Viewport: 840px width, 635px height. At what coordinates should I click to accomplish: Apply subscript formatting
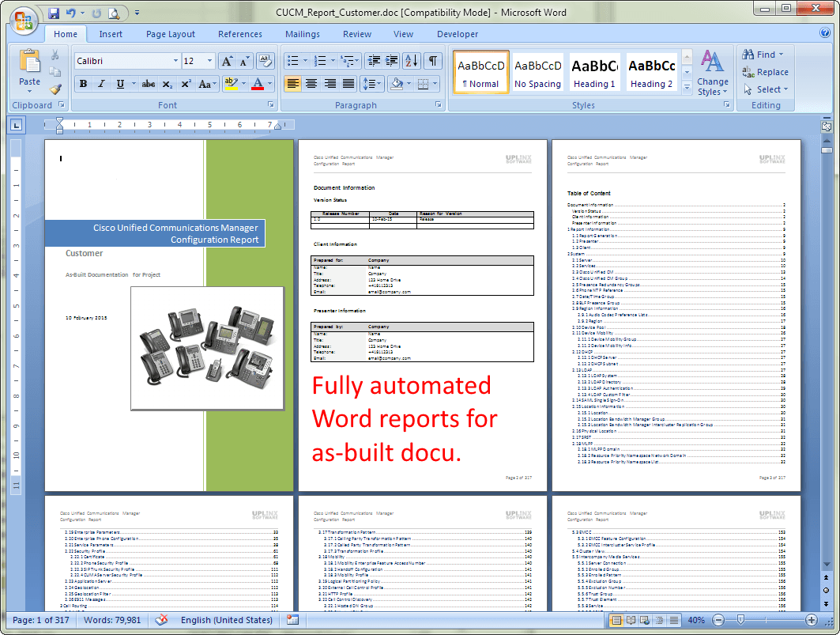coord(168,84)
